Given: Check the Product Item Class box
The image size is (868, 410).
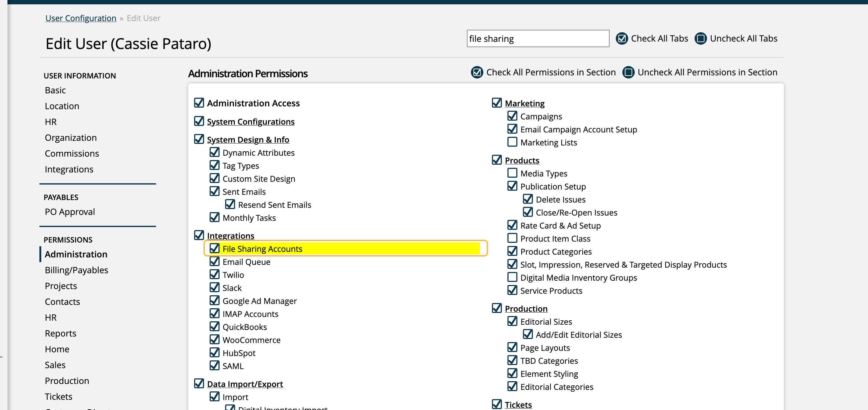Looking at the screenshot, I should (512, 238).
